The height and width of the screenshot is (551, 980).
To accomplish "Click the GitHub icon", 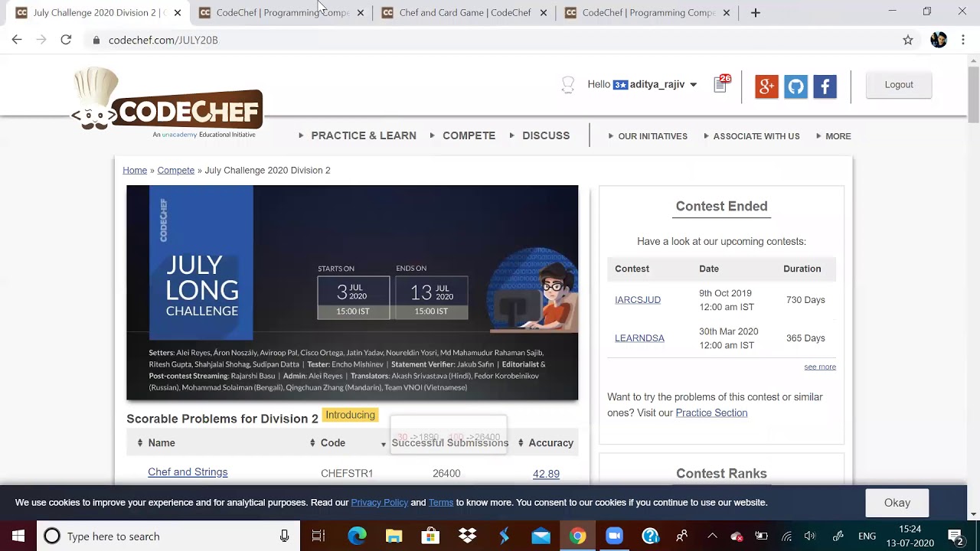I will (x=795, y=86).
